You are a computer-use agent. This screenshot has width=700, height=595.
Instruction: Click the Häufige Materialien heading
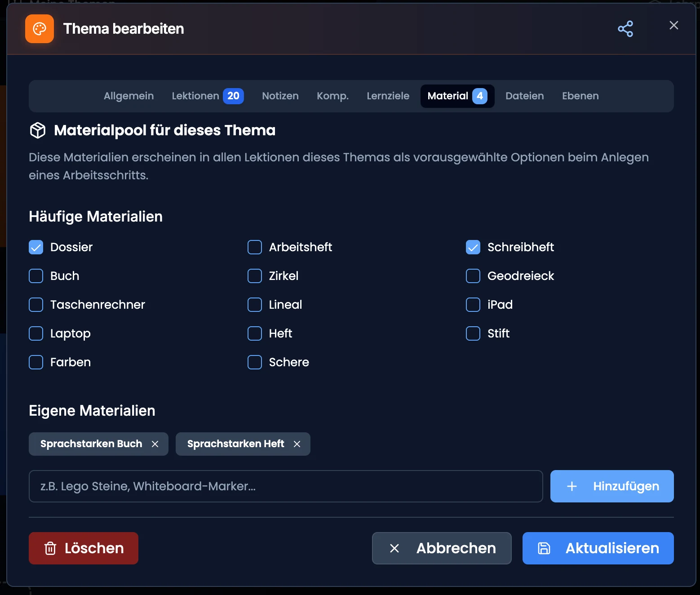(x=96, y=217)
